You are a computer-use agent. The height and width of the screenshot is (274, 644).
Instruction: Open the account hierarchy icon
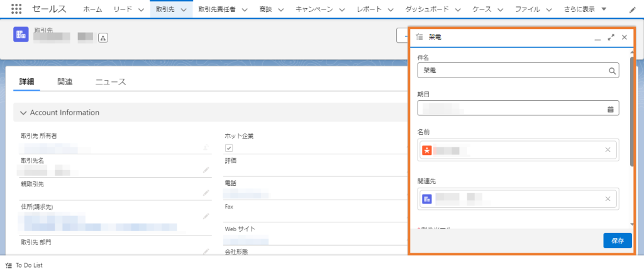click(103, 38)
